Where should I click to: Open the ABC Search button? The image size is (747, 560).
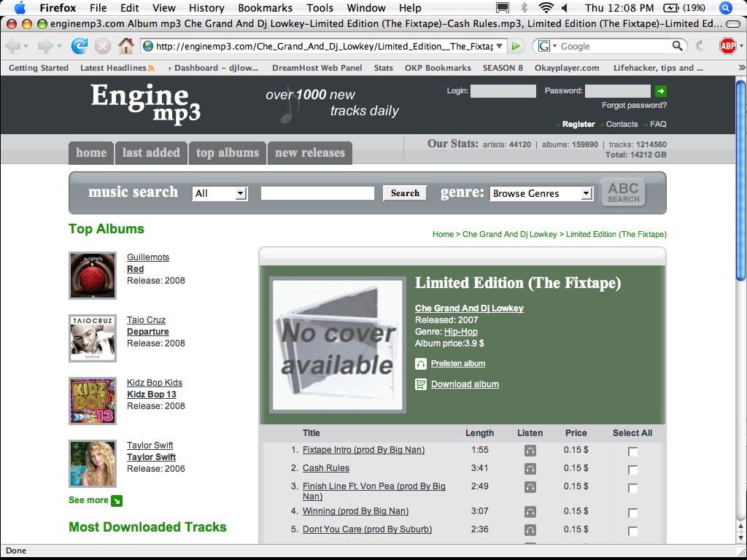pos(623,192)
